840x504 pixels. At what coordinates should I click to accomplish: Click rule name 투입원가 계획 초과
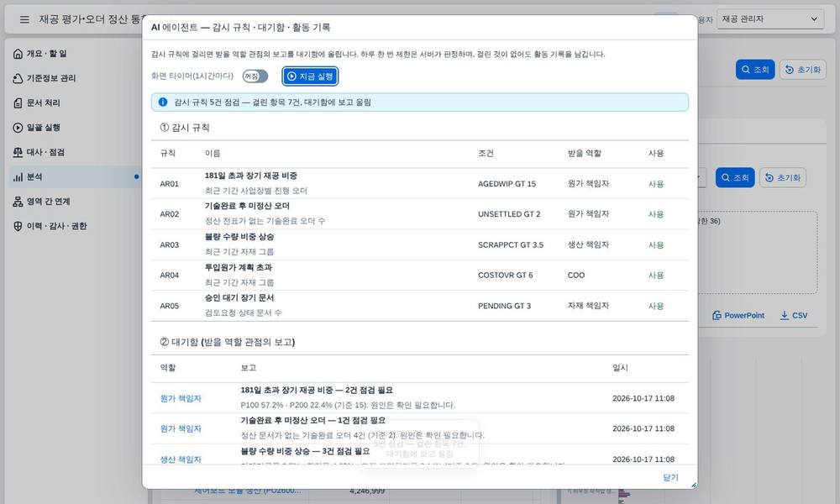point(239,267)
